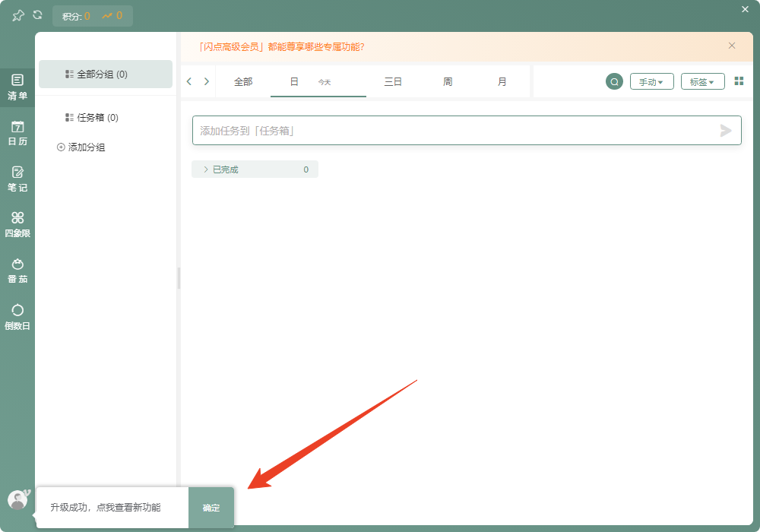Start the 番茄 pomodoro tool

pyautogui.click(x=17, y=268)
